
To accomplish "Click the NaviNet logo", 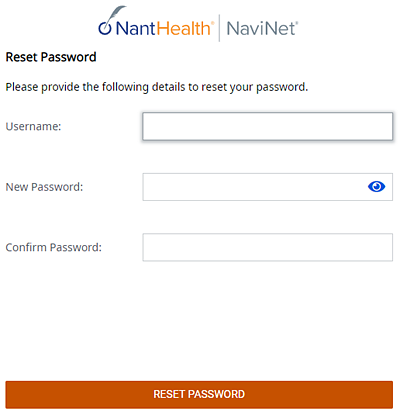I will 262,28.
